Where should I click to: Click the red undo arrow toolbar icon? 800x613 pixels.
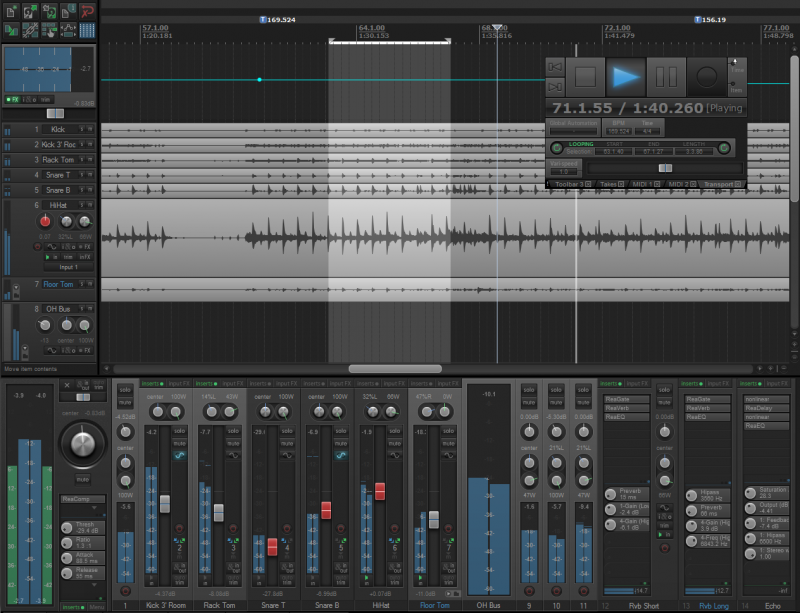coord(88,10)
